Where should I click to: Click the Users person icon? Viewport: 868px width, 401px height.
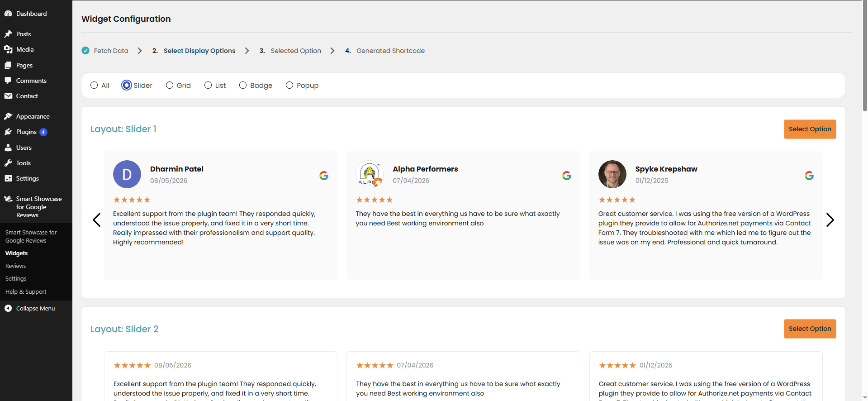point(8,148)
